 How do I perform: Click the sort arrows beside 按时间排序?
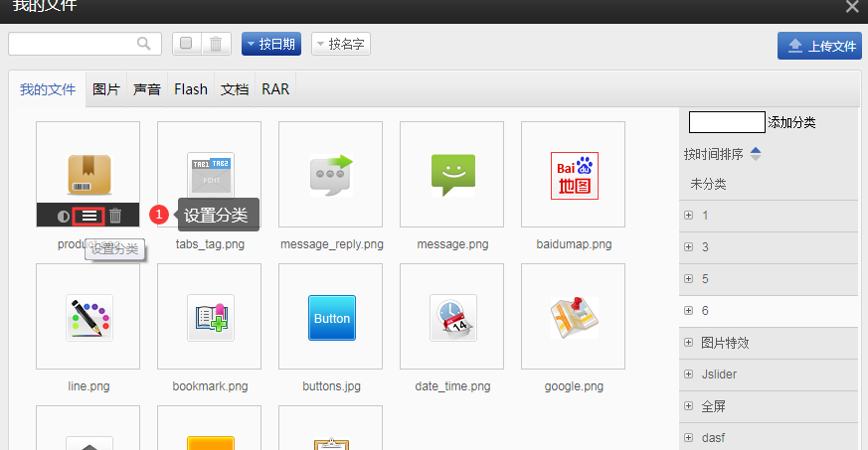(756, 154)
